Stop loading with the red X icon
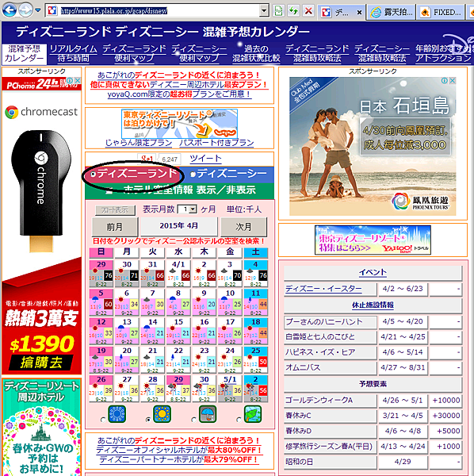474x476 pixels. tap(308, 12)
